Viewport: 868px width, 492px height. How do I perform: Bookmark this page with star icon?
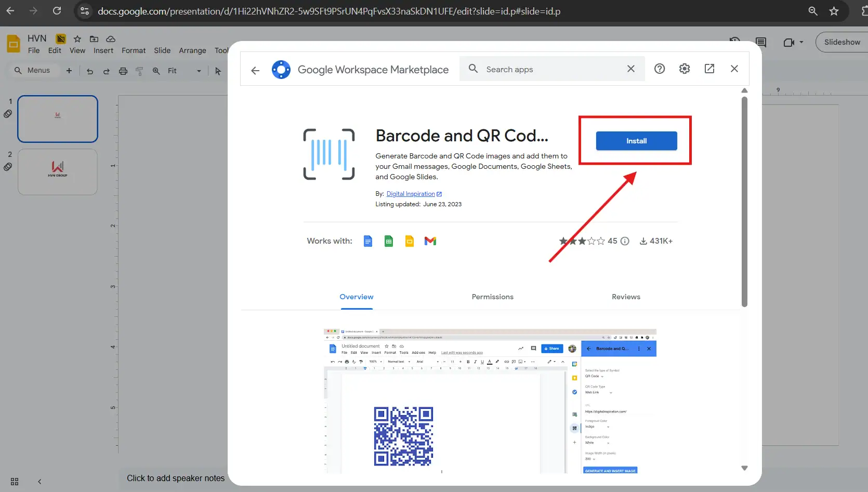point(834,11)
